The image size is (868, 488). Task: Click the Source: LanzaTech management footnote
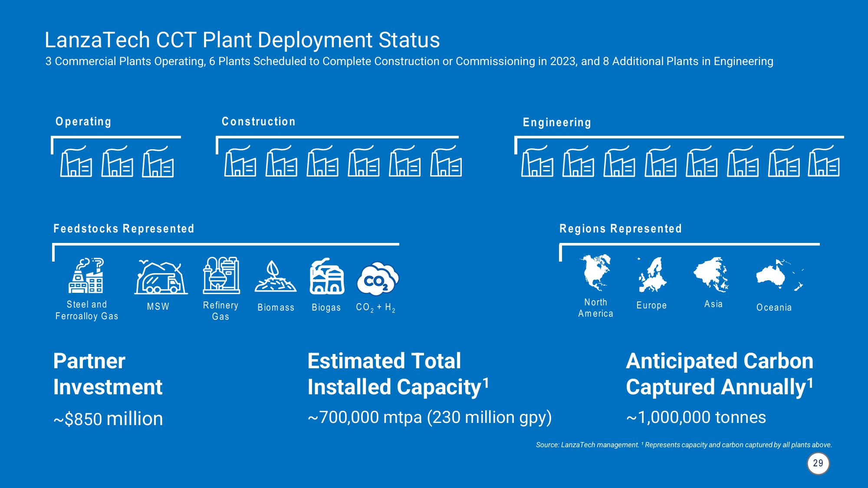click(684, 445)
